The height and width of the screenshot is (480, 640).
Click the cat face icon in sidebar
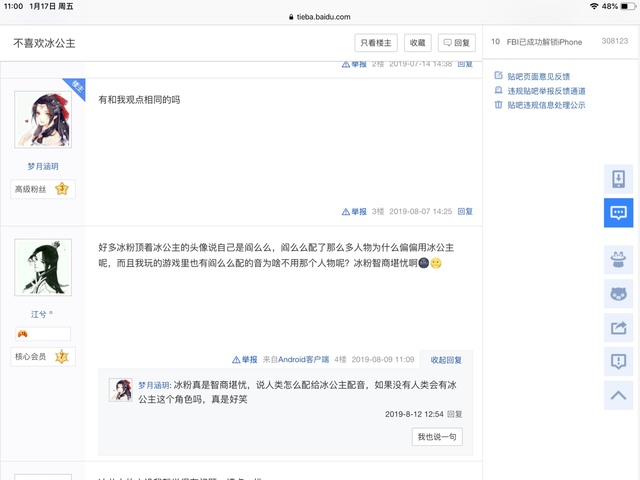618,294
